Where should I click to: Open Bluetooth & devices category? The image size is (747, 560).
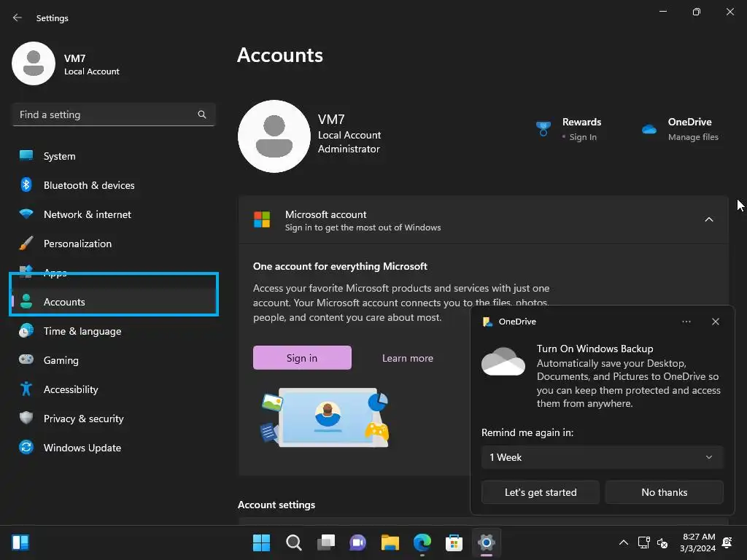click(113, 184)
